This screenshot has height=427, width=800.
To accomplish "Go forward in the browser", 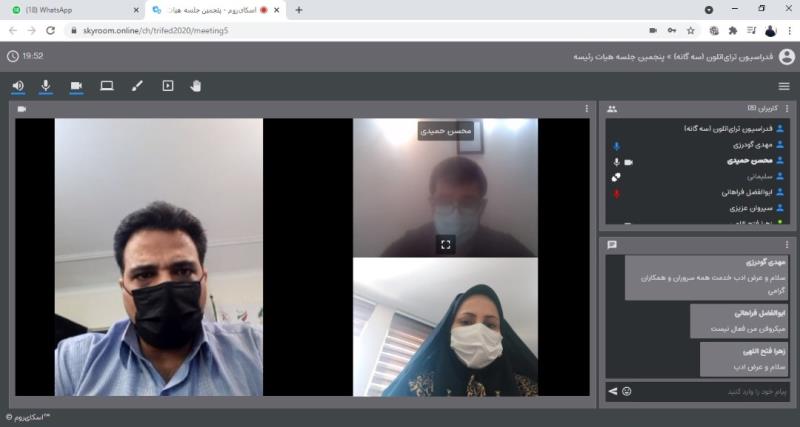I will [x=32, y=31].
